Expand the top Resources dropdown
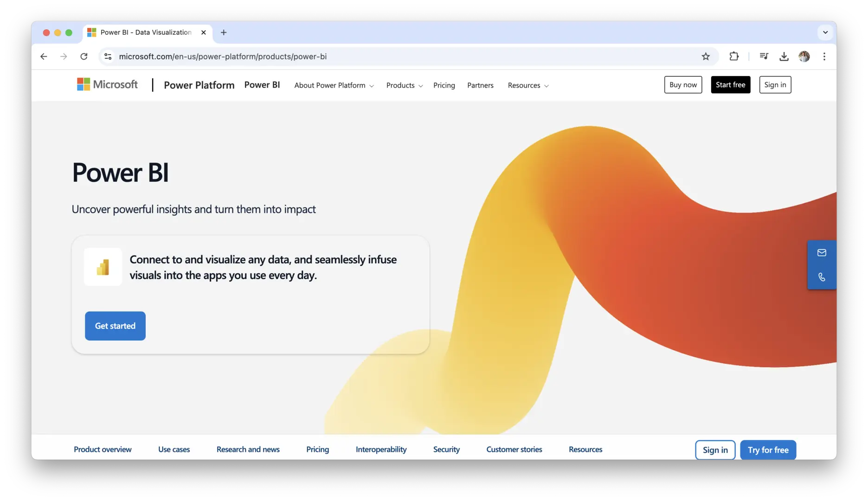868x501 pixels. click(528, 85)
